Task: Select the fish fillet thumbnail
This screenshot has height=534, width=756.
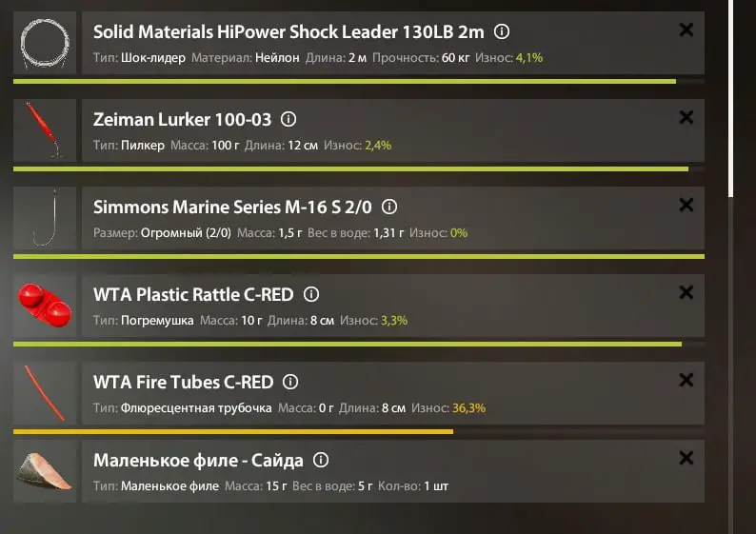Action: [45, 471]
